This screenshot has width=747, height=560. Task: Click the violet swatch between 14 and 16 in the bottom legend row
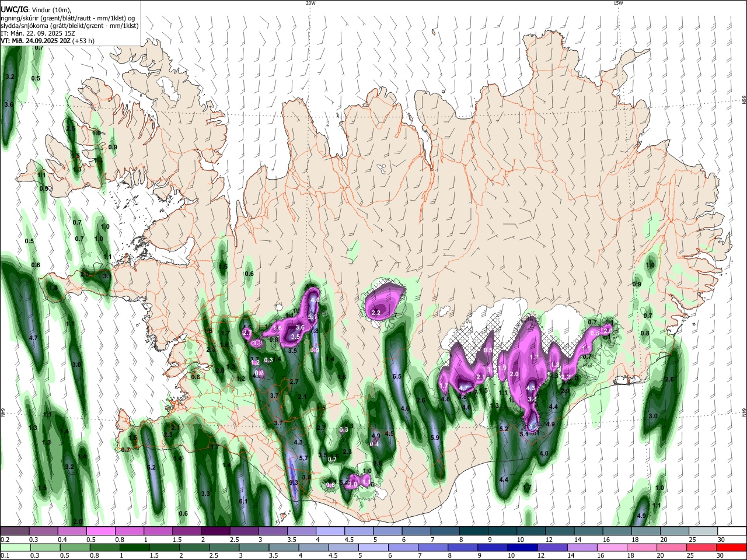582,548
